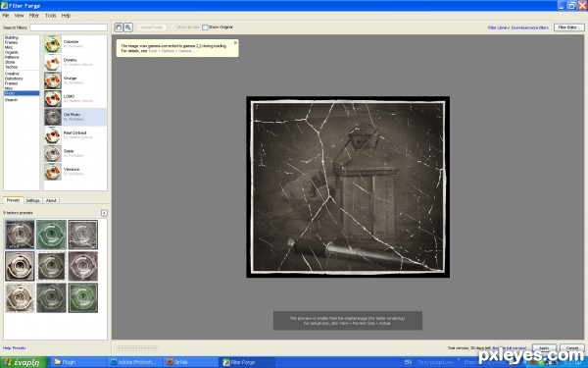
Task: Select the Distortions category
Action: [x=14, y=79]
